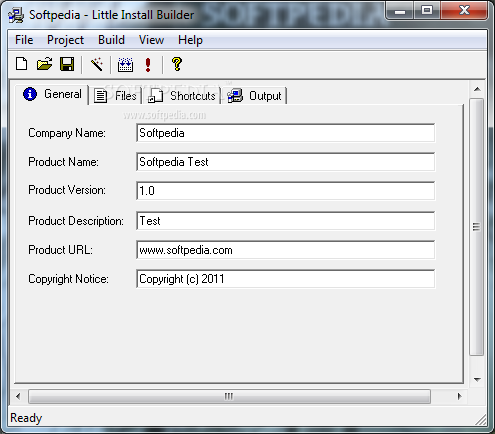495x434 pixels.
Task: Click the 'Product Name:' label
Action: pyautogui.click(x=63, y=162)
